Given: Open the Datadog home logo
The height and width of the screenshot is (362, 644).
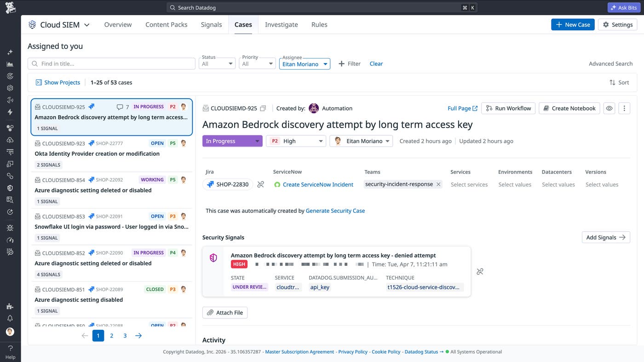Looking at the screenshot, I should pos(10,7).
